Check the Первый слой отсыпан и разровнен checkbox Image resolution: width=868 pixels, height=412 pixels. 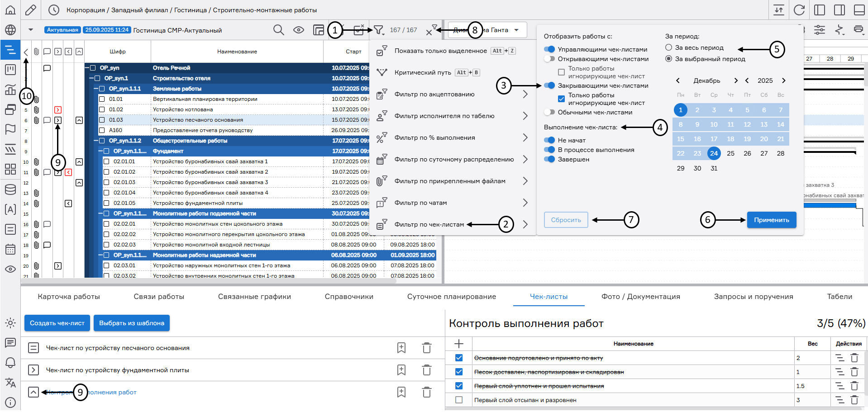tap(459, 400)
